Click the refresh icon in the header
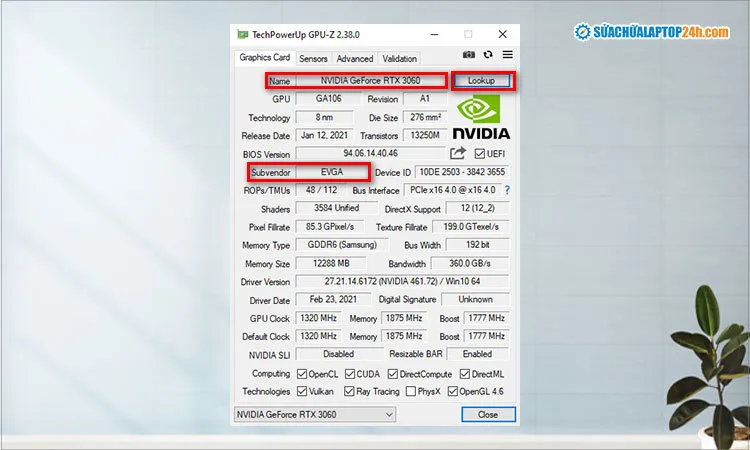Viewport: 750px width, 450px height. coord(488,56)
